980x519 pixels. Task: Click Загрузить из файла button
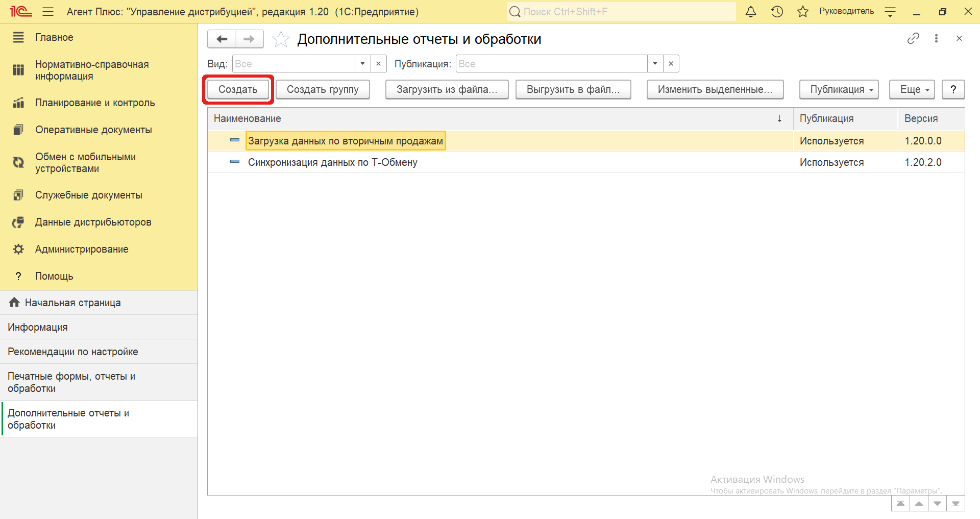(447, 89)
